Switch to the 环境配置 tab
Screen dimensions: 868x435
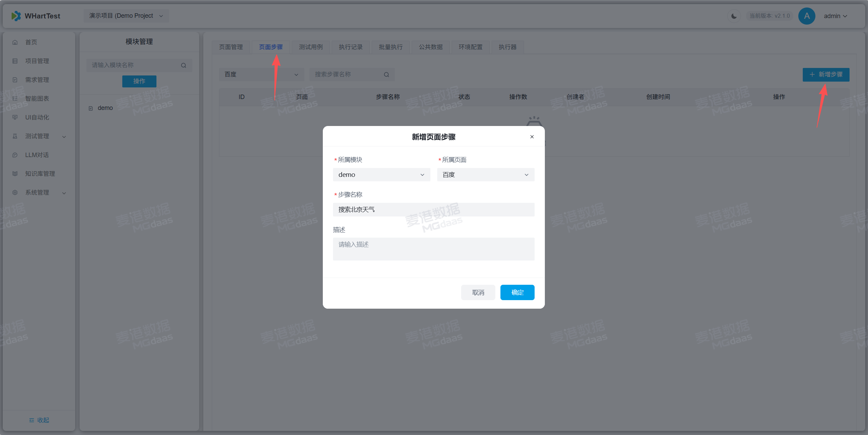pos(470,47)
